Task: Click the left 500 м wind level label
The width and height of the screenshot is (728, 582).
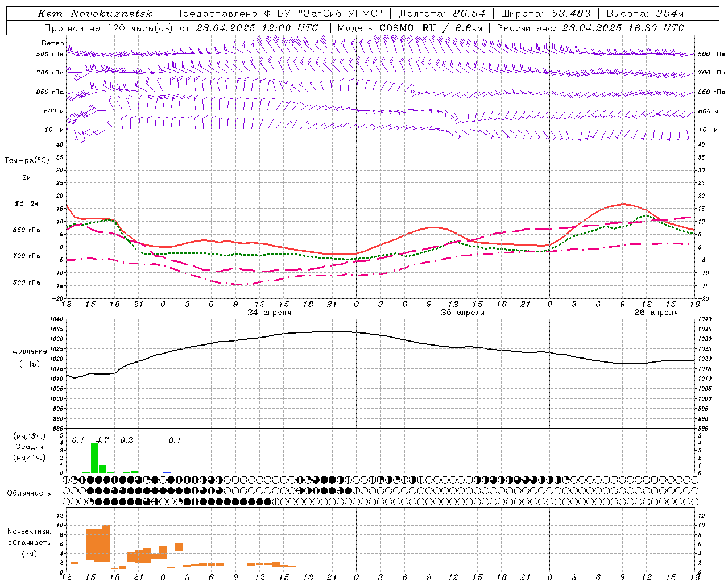Action: coord(51,111)
